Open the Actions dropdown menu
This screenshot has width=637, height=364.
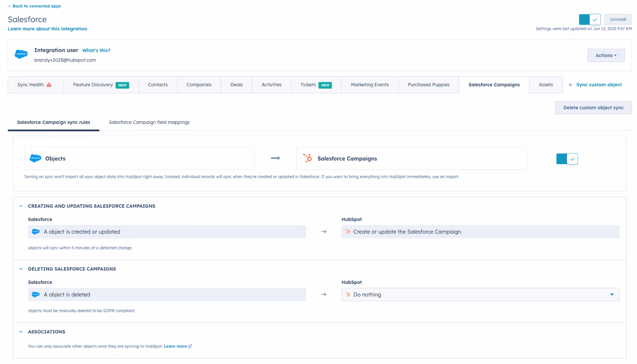[606, 56]
